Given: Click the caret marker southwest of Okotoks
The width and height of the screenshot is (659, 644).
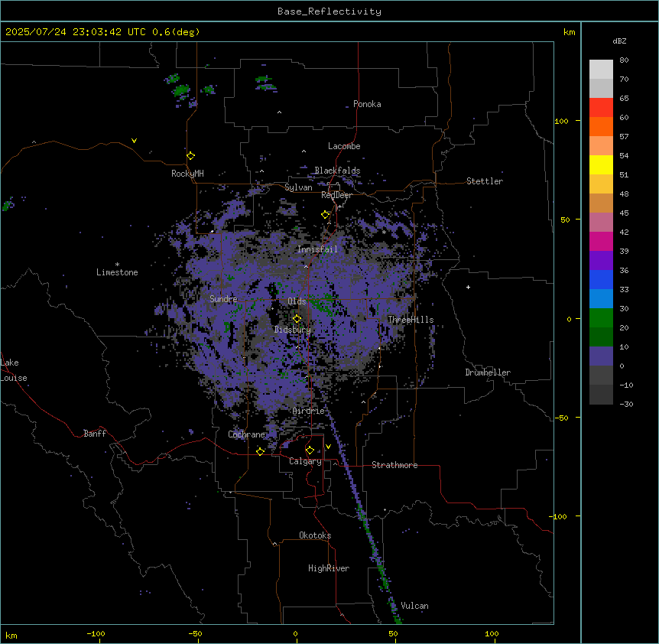Looking at the screenshot, I should click(x=275, y=544).
